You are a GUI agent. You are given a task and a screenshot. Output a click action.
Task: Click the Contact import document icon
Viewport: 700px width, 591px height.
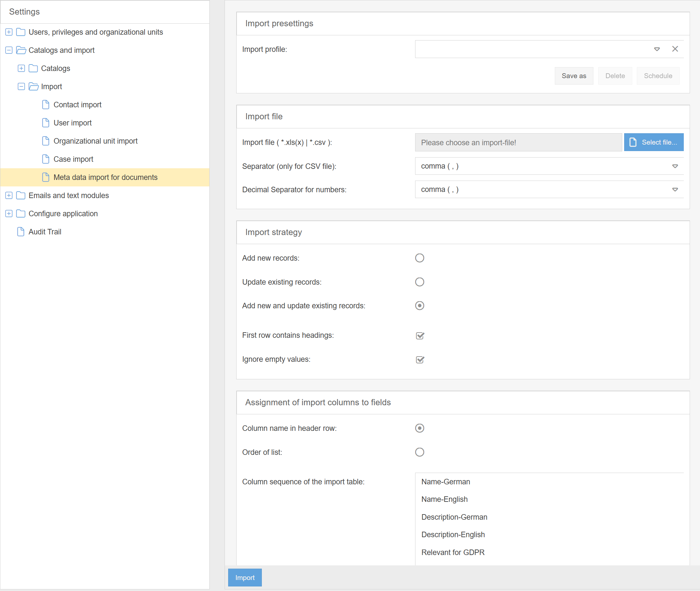tap(46, 104)
